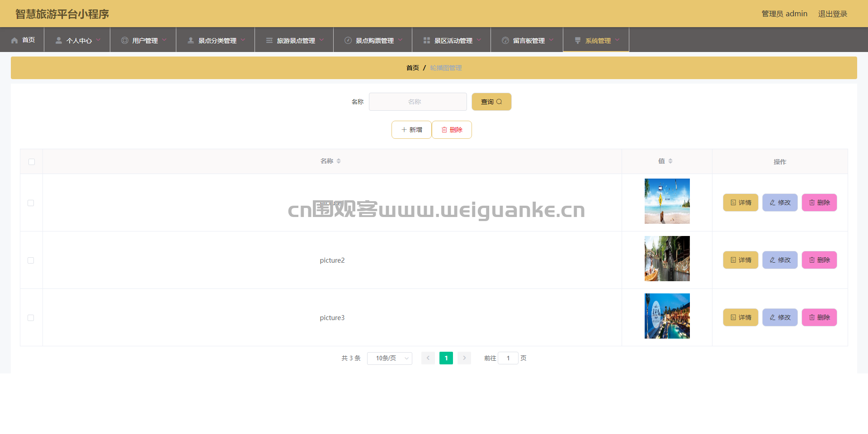868x434 pixels.
Task: Click the compass icon beside 景点购票管理
Action: click(348, 40)
